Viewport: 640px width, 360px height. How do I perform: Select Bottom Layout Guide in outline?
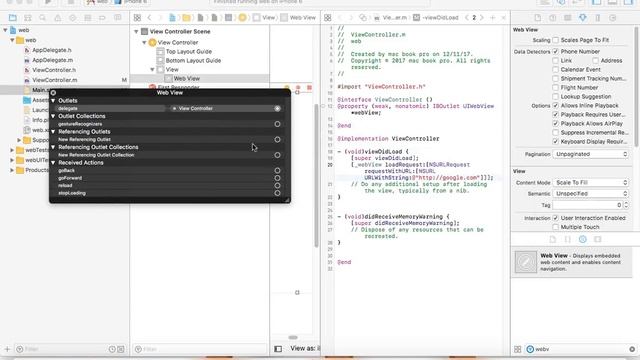tap(193, 60)
